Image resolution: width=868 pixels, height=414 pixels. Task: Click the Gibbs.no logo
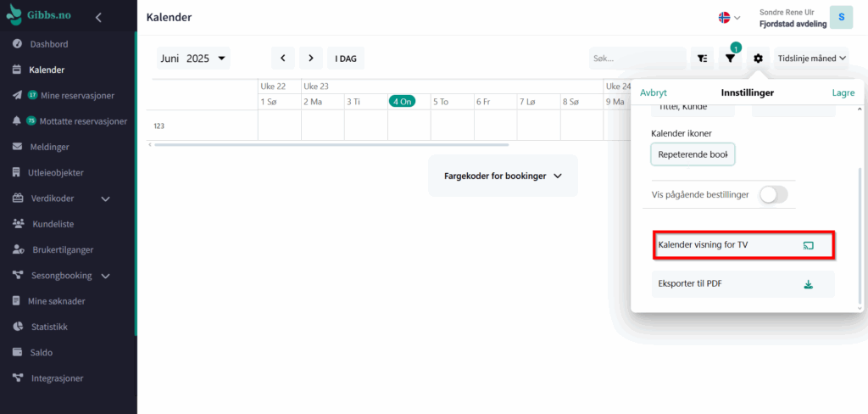tap(40, 17)
